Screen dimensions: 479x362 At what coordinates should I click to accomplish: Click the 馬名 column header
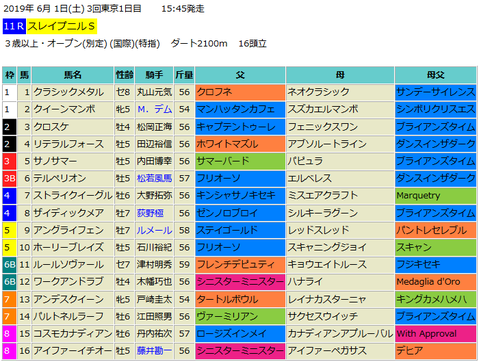(73, 75)
